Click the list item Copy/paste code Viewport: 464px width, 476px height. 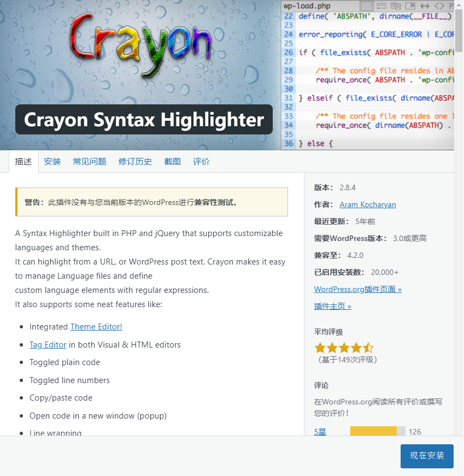pyautogui.click(x=61, y=398)
